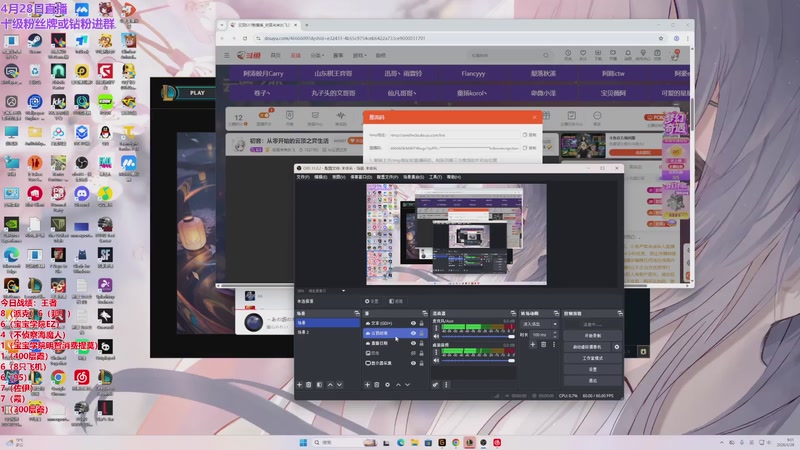Expand Douyu 游戏 dropdown in navigation
This screenshot has width=800, height=450.
point(360,55)
